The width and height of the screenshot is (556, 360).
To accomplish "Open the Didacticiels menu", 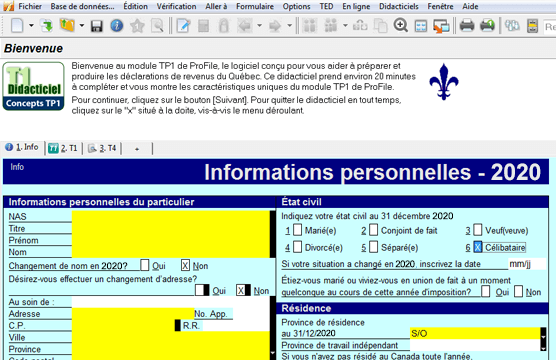I will click(x=399, y=6).
